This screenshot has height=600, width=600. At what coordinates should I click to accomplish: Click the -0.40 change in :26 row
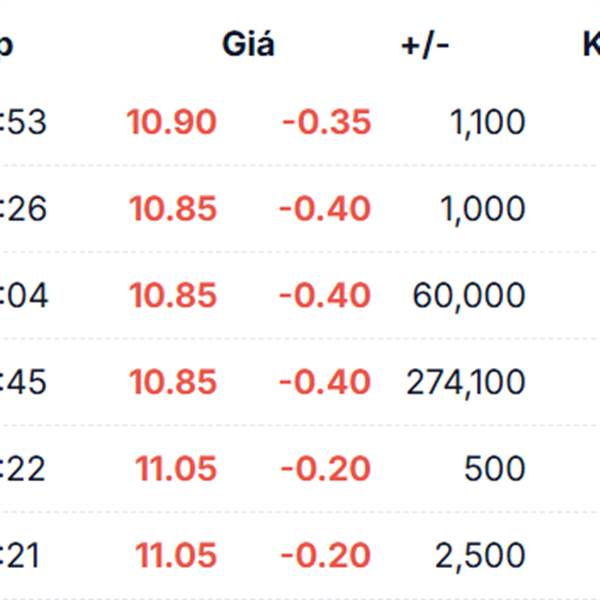[325, 209]
